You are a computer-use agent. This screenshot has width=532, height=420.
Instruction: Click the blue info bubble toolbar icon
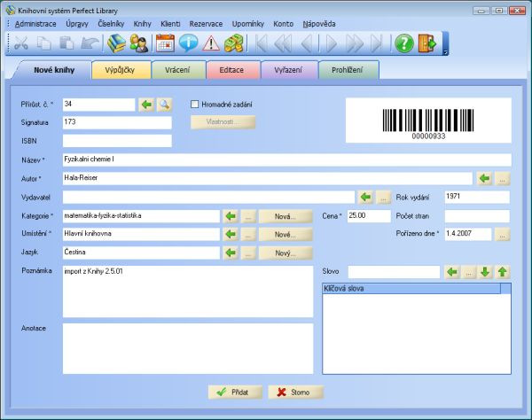point(188,43)
